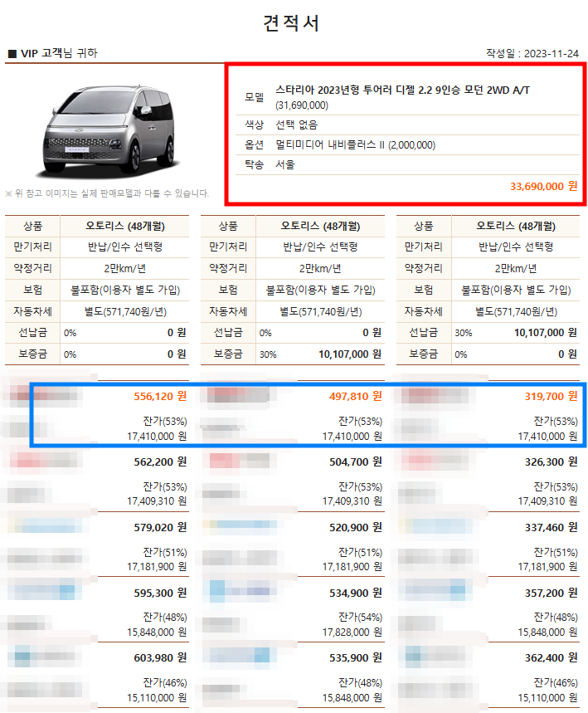588x713 pixels.
Task: Click the 멀티미디어 내비플러스 II option row
Action: (407, 145)
